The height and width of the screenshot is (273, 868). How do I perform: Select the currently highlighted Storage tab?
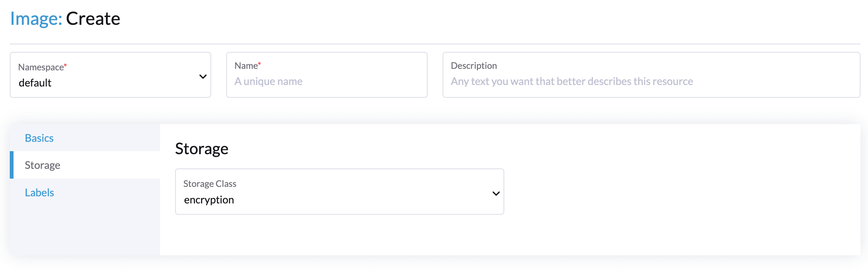pos(42,165)
